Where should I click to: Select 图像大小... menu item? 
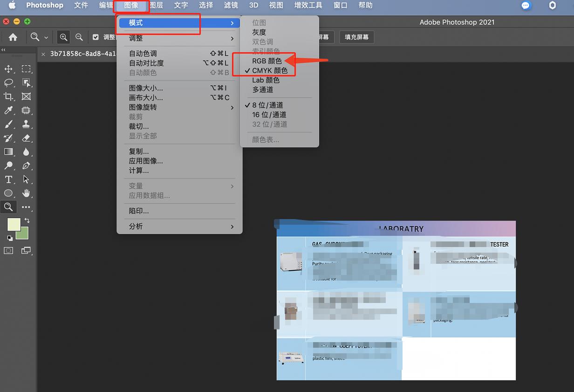click(146, 88)
